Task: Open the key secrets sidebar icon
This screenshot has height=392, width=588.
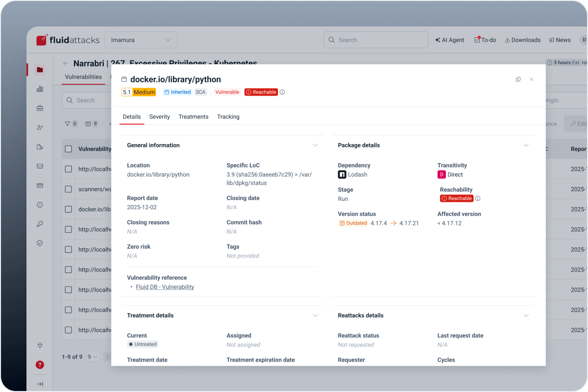Action: 40,224
